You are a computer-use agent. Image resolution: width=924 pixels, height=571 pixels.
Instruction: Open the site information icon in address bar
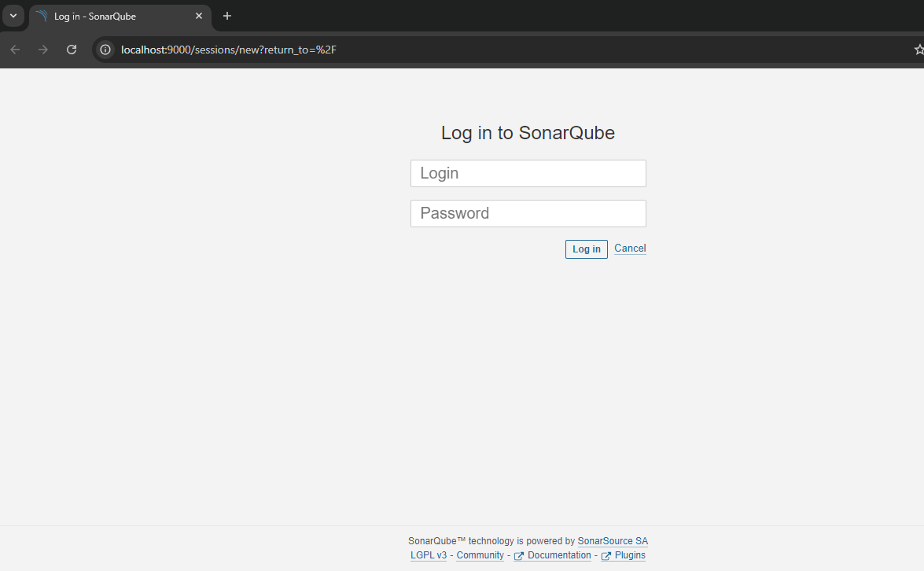click(x=105, y=50)
